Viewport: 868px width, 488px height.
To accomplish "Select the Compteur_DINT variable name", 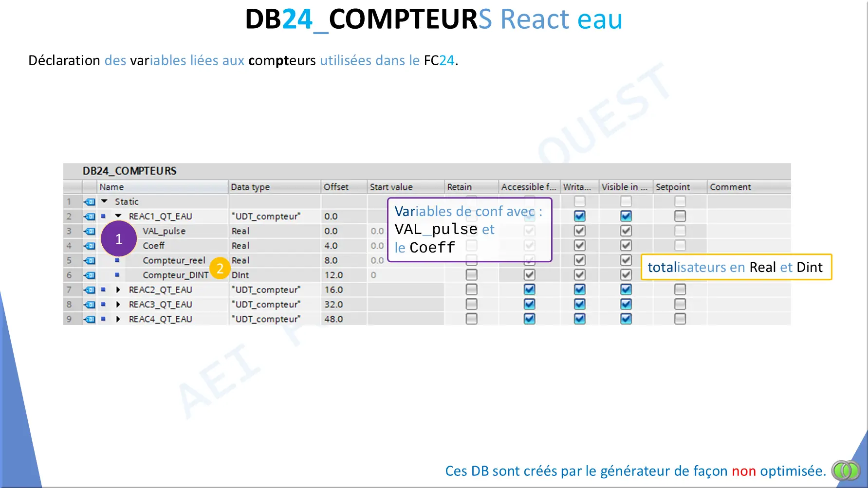I will (175, 275).
